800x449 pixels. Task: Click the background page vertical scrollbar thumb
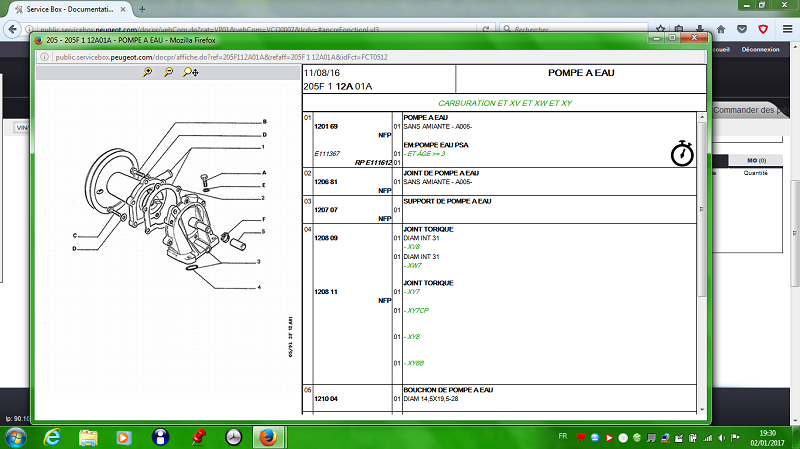coord(795,232)
